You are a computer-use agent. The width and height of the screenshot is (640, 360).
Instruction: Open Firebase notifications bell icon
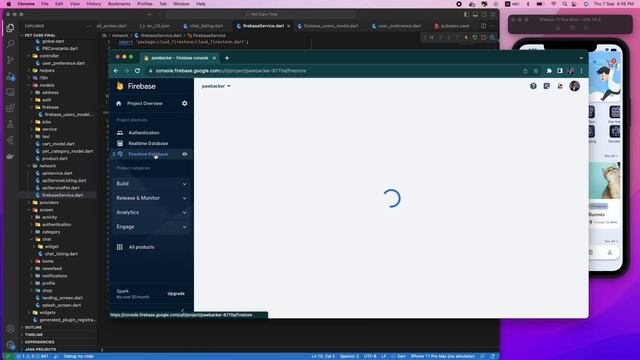click(x=560, y=86)
